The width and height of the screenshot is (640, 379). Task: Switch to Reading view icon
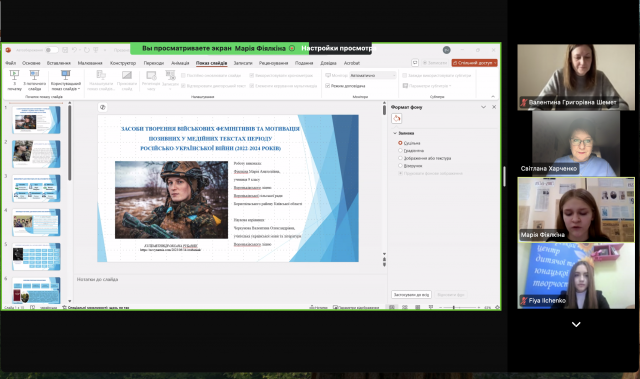pyautogui.click(x=418, y=307)
